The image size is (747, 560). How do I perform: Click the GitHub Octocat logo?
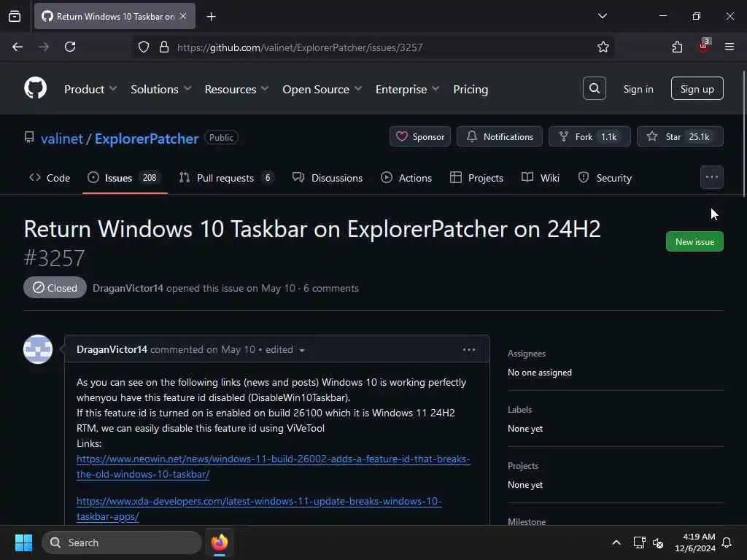pos(35,88)
